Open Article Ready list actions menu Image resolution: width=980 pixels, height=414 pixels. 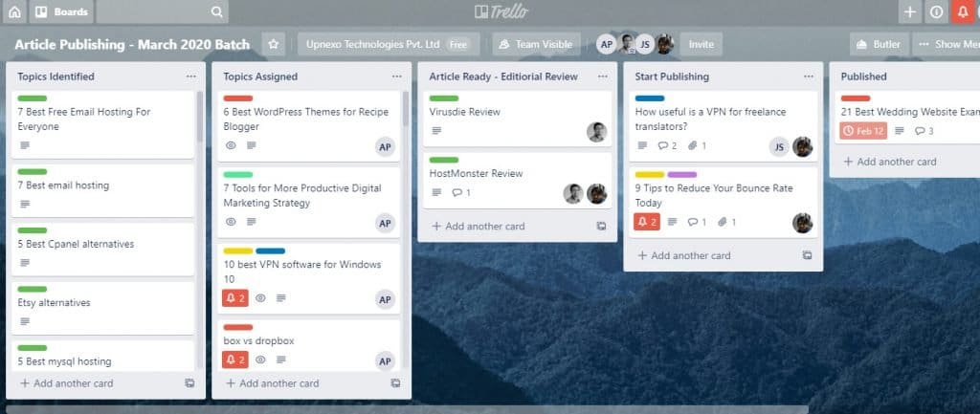click(x=603, y=76)
